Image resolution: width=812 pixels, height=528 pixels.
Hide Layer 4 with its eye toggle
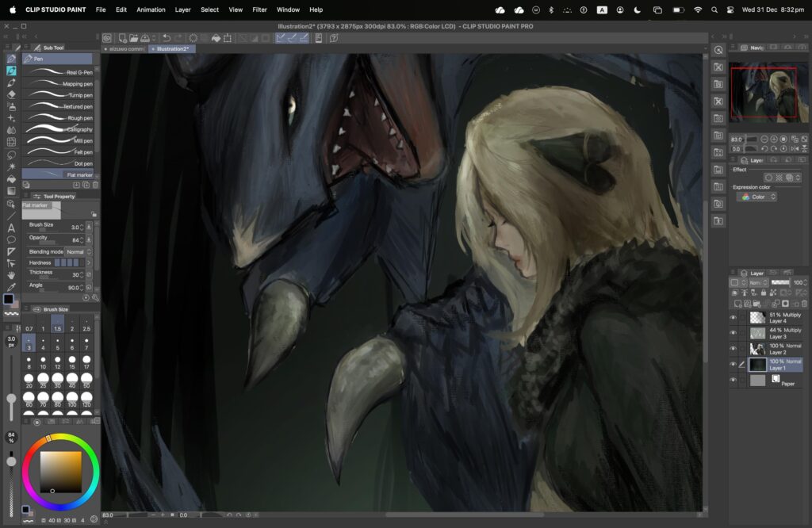click(x=732, y=316)
